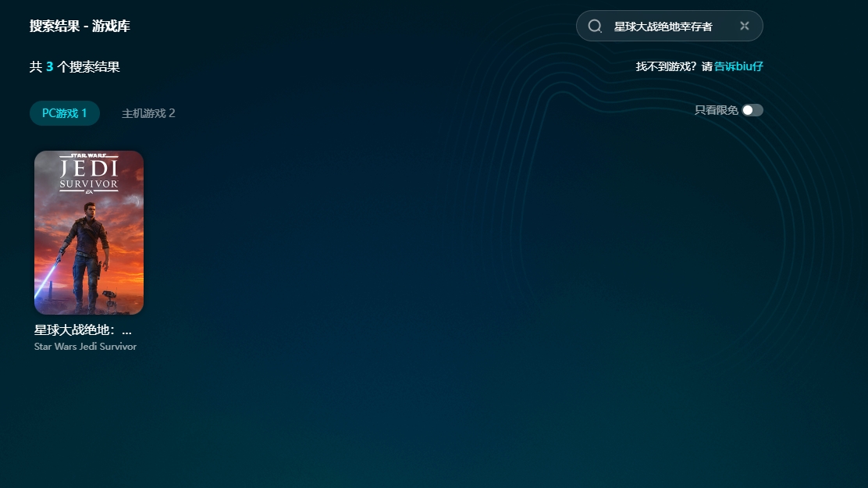The height and width of the screenshot is (488, 868).
Task: Click the magnifier search icon
Action: coord(595,27)
